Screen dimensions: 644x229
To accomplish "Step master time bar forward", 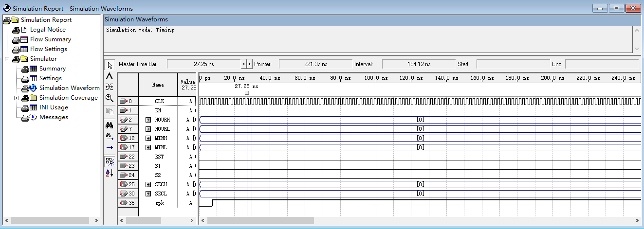I will click(250, 64).
